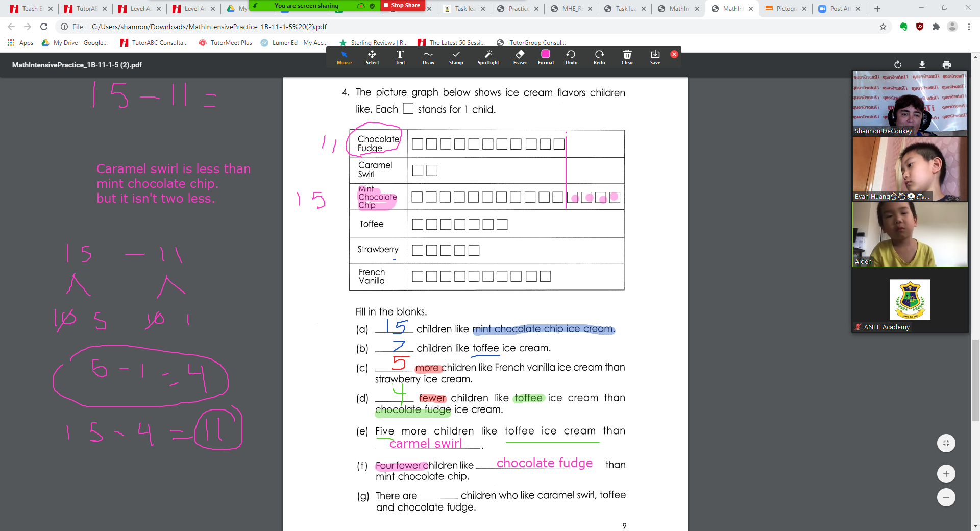This screenshot has height=531, width=980.
Task: Click the blank in question (g)
Action: 438,496
